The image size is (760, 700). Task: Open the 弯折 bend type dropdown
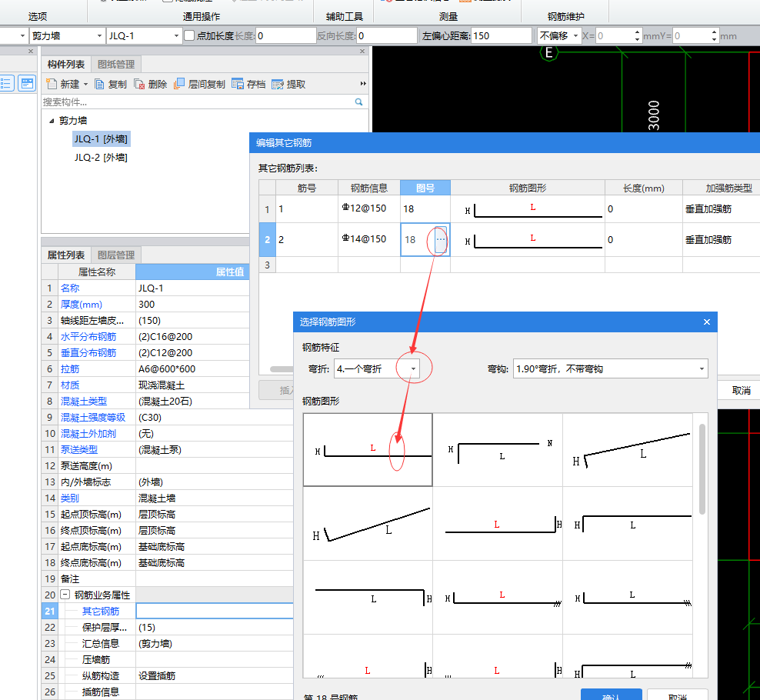(413, 369)
